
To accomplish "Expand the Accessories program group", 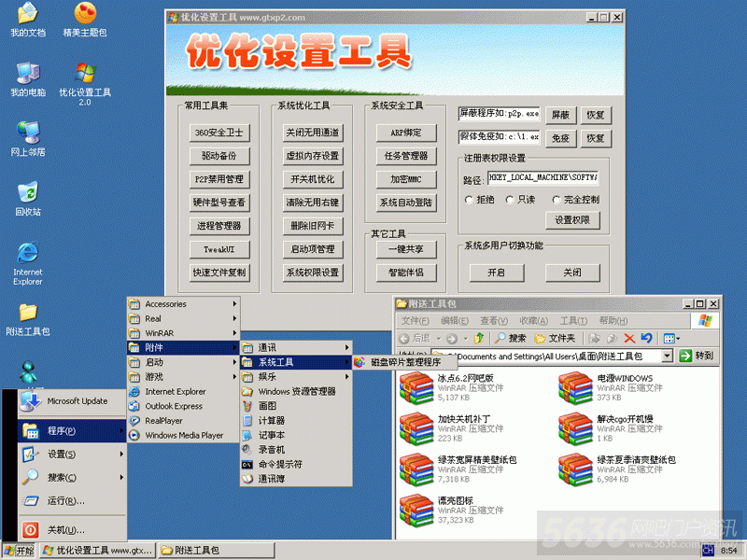I will click(183, 304).
